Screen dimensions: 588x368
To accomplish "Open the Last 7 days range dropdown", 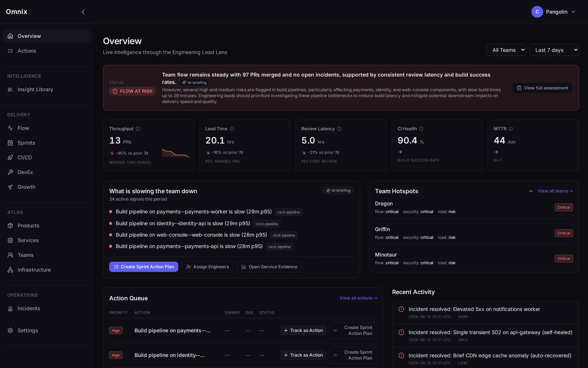I will tap(554, 50).
